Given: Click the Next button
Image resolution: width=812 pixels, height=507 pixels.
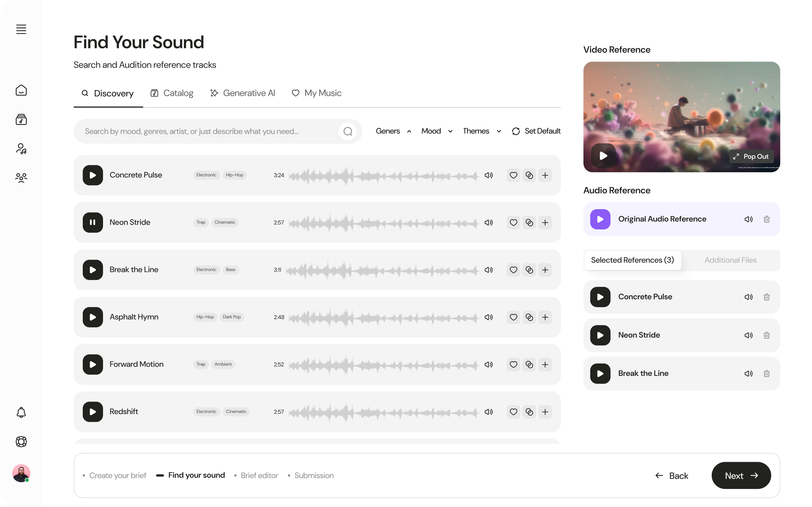Looking at the screenshot, I should click(x=741, y=475).
